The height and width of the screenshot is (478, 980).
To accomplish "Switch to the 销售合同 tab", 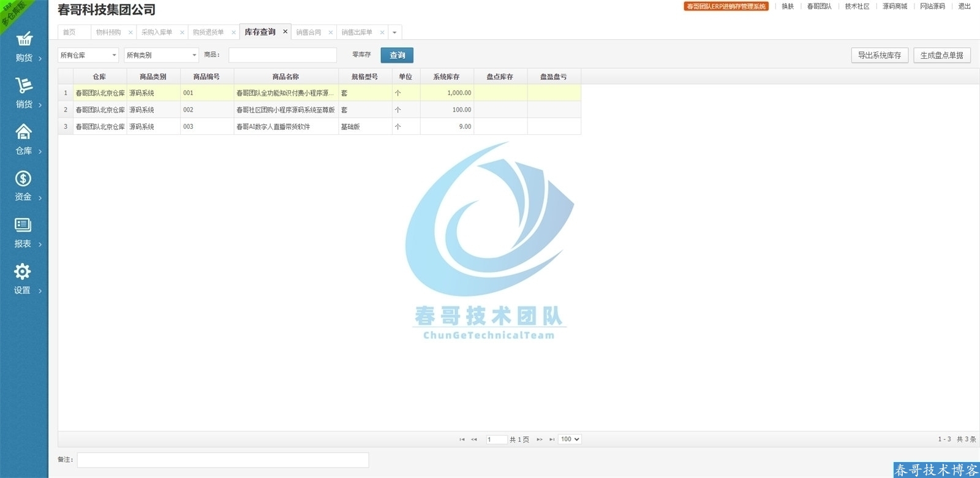I will click(309, 32).
